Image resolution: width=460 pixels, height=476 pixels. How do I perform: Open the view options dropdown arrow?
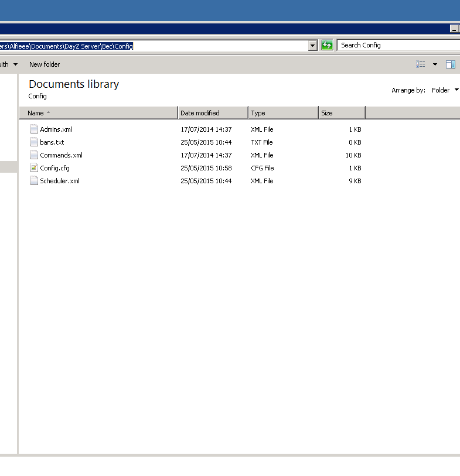click(435, 64)
